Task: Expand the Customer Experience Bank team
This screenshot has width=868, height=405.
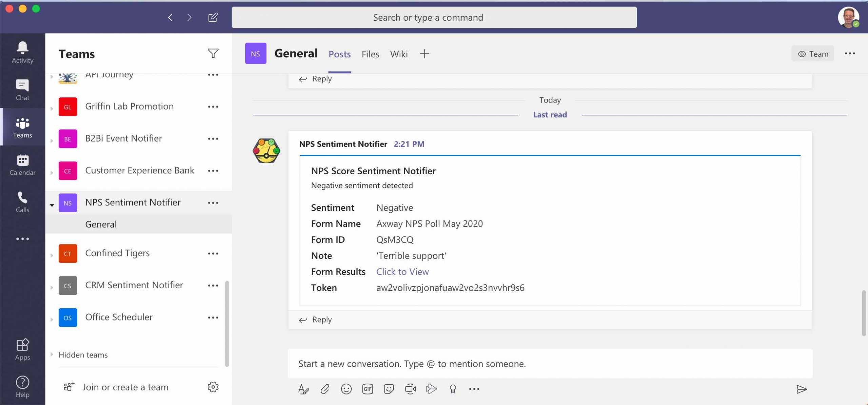Action: (x=52, y=172)
